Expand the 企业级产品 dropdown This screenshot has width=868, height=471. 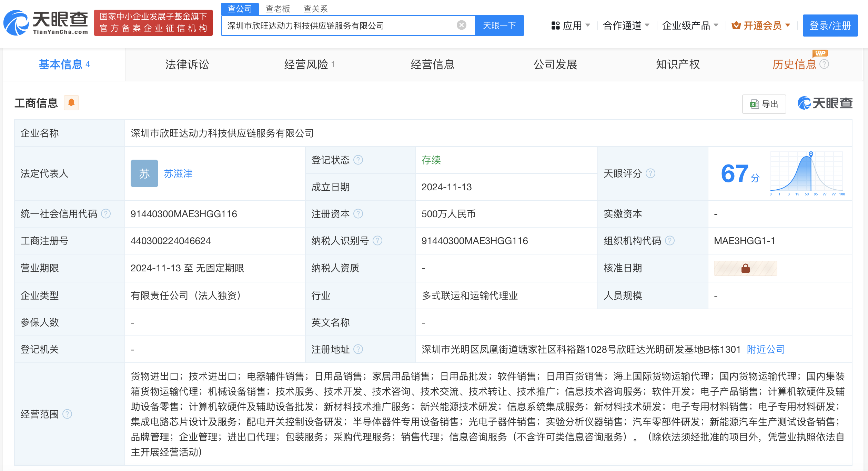(x=690, y=26)
